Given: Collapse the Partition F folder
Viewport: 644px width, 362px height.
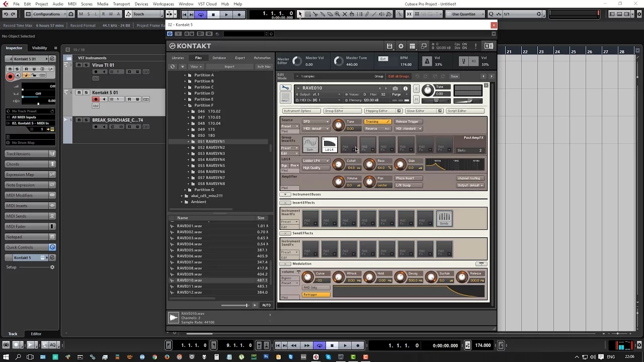Looking at the screenshot, I should 185,105.
